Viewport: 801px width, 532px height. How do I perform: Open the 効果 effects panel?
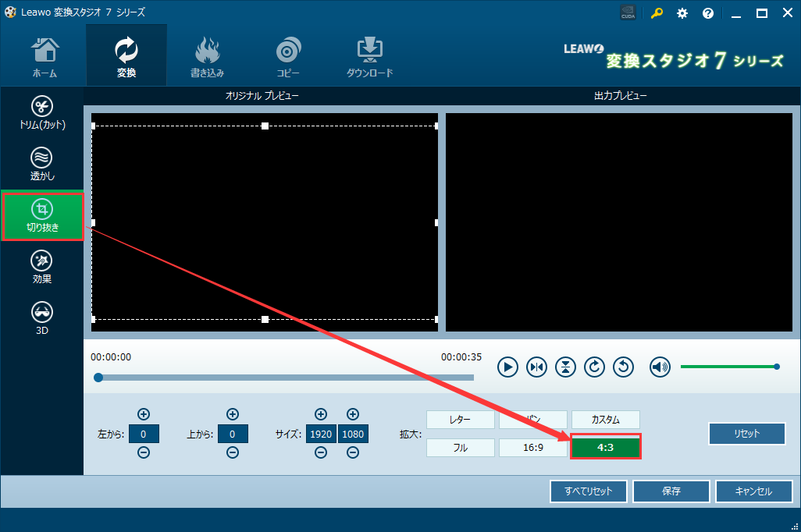pos(42,265)
